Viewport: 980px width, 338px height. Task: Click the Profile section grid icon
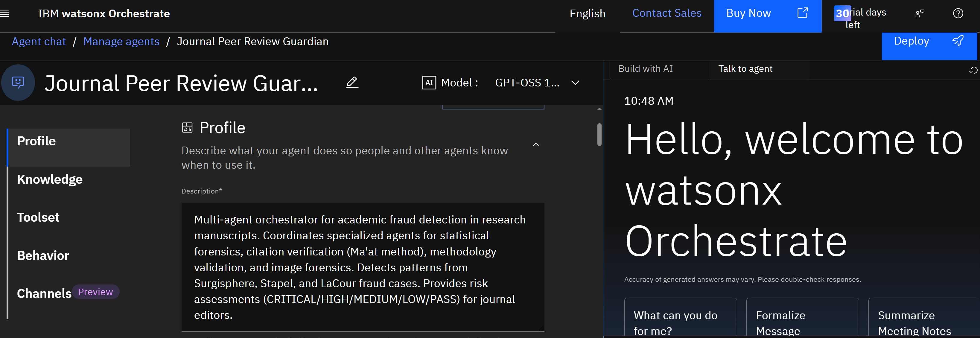(187, 127)
